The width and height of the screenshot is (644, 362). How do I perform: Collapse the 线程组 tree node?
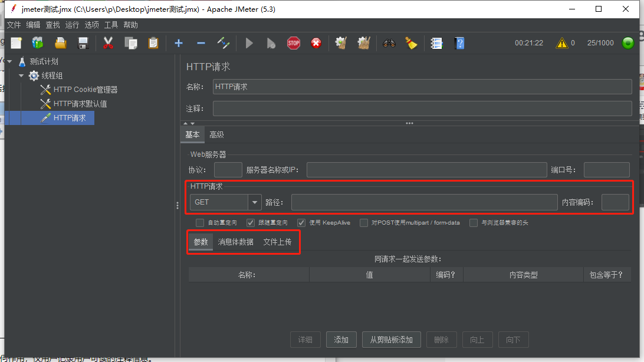pos(21,75)
